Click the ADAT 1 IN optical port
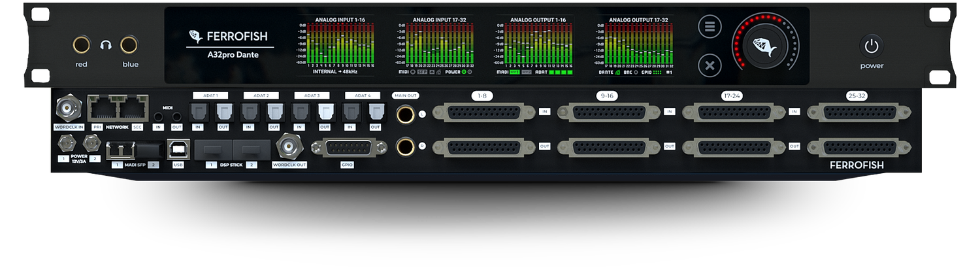The height and width of the screenshot is (268, 980). [x=198, y=112]
